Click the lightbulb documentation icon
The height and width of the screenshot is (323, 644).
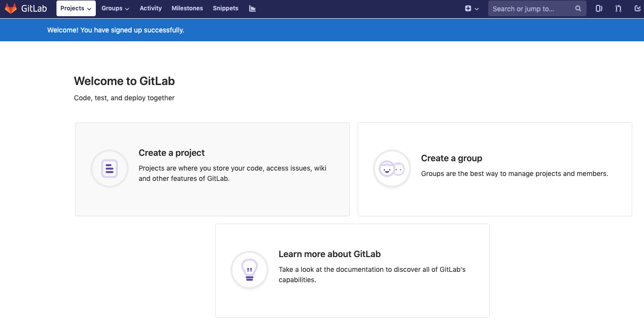click(250, 270)
